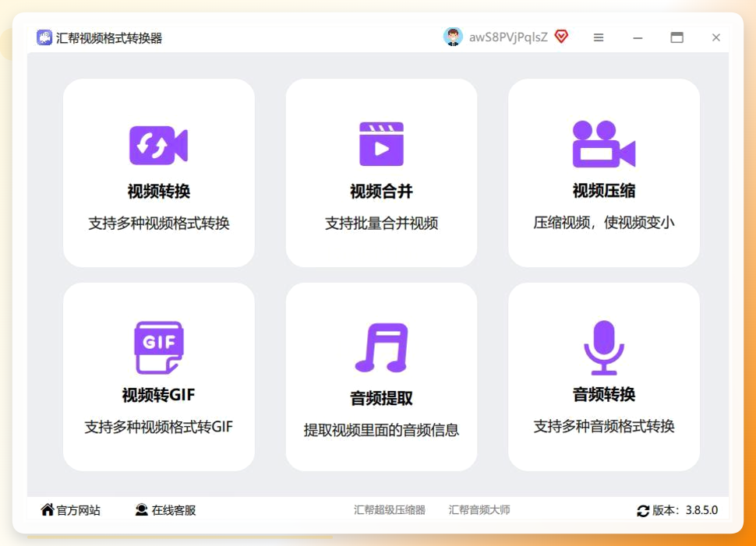Click the user avatar icon
756x546 pixels.
(453, 37)
